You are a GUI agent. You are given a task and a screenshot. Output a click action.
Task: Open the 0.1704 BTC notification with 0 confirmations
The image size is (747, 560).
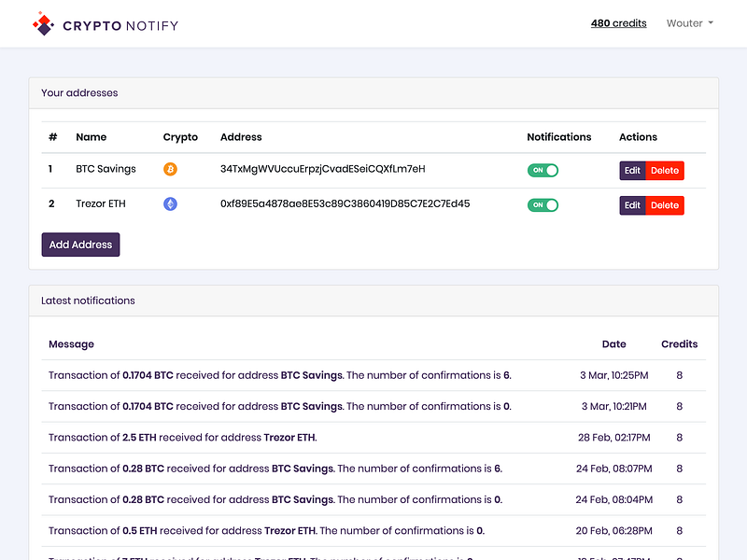279,406
